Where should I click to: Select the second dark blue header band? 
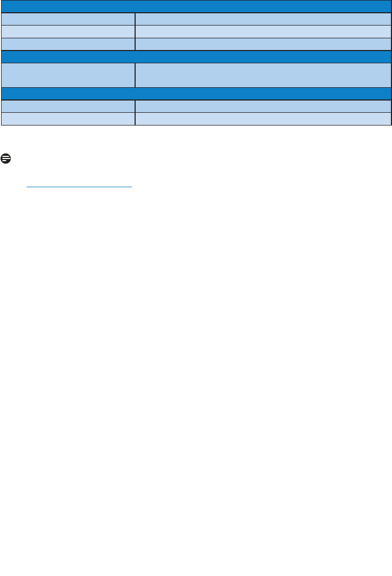pyautogui.click(x=196, y=57)
